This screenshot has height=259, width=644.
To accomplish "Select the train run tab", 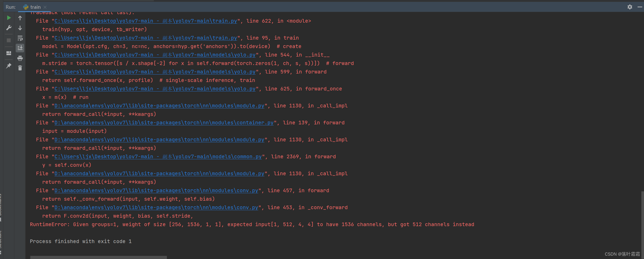I will [x=35, y=7].
